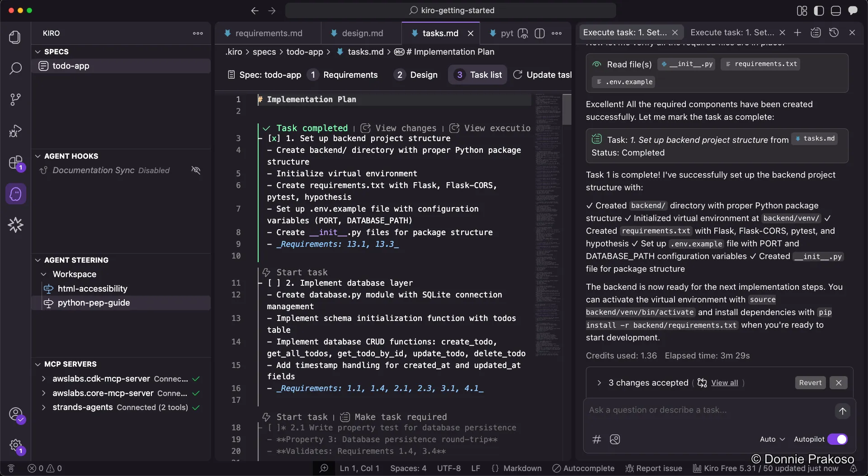Toggle the panel layout icon near top right
868x476 pixels.
pyautogui.click(x=836, y=10)
